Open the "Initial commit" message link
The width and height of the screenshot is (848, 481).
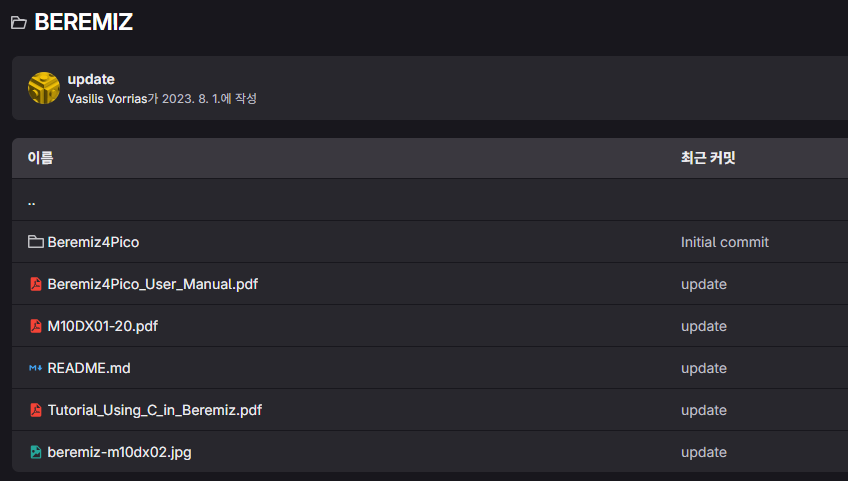[x=724, y=242]
